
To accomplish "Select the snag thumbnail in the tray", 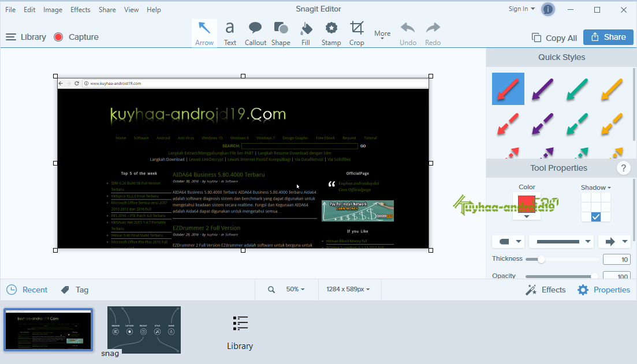I will click(144, 329).
